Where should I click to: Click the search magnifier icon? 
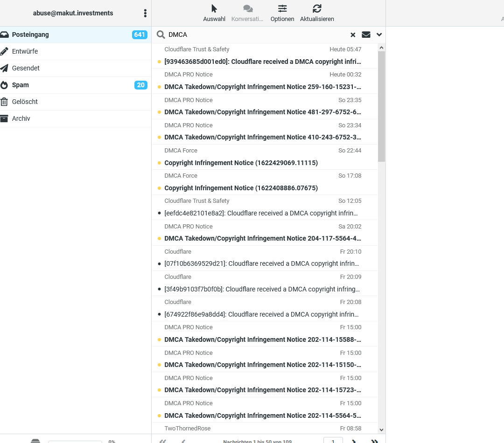[161, 35]
